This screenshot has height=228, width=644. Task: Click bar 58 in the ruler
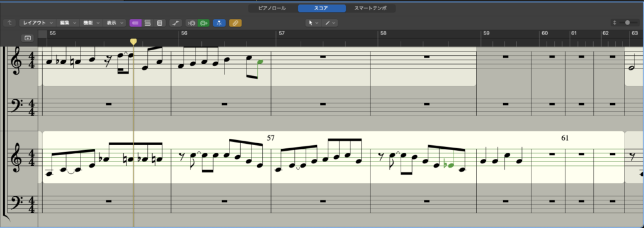(x=383, y=33)
